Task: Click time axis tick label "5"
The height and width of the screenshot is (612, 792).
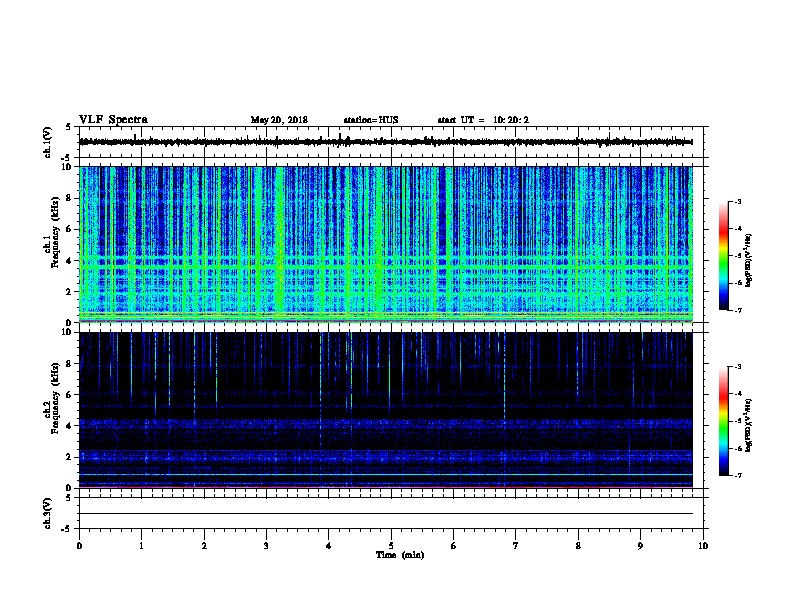Action: click(x=391, y=546)
